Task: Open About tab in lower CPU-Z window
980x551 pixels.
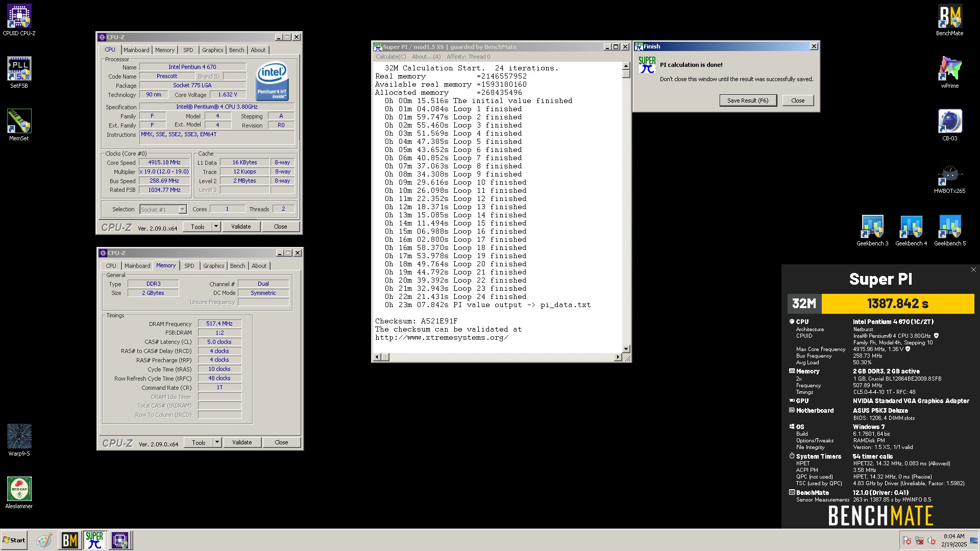Action: click(x=259, y=266)
